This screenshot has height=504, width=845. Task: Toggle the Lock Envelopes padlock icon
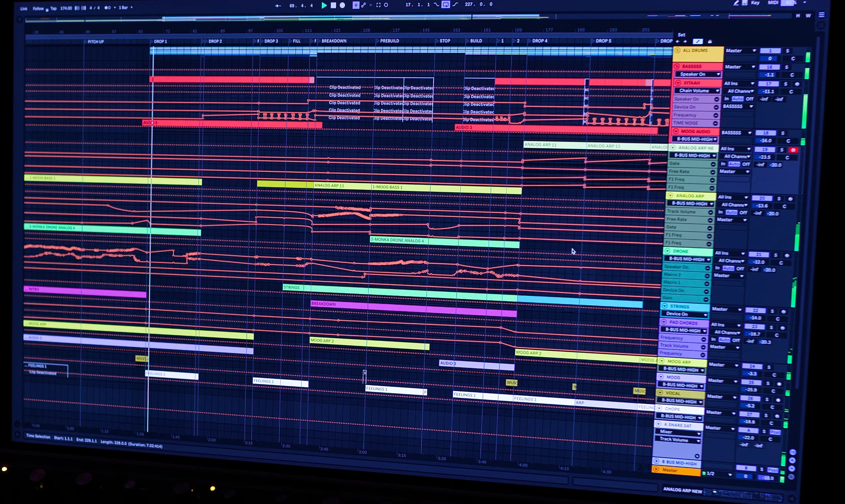pyautogui.click(x=710, y=41)
